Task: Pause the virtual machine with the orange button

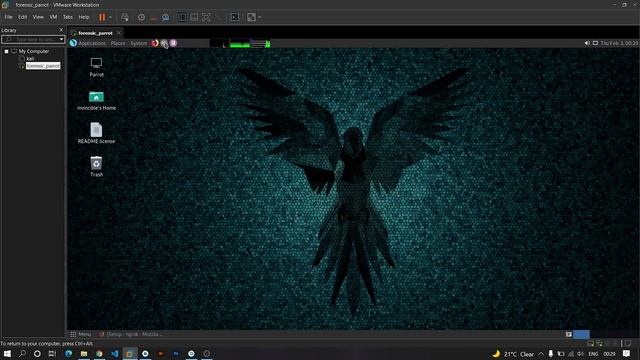Action: pyautogui.click(x=102, y=17)
